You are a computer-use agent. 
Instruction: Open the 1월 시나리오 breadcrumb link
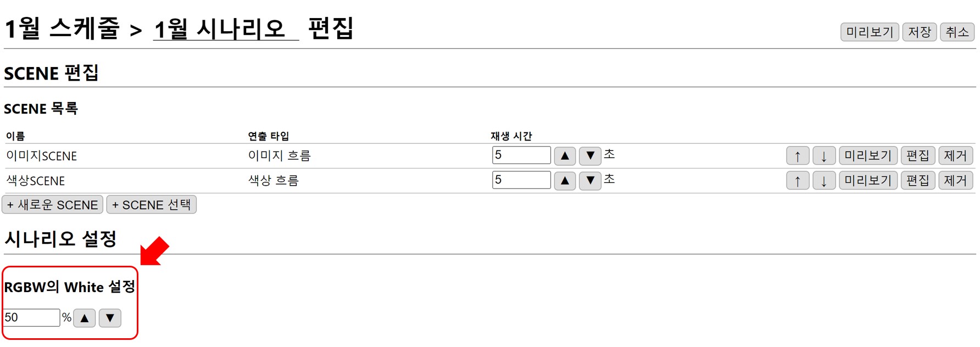click(x=220, y=29)
